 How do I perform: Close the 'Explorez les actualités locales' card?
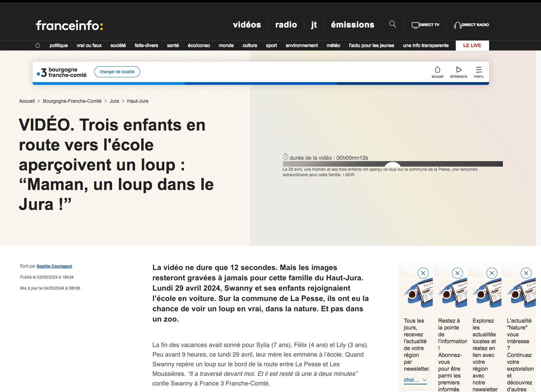coord(492,273)
